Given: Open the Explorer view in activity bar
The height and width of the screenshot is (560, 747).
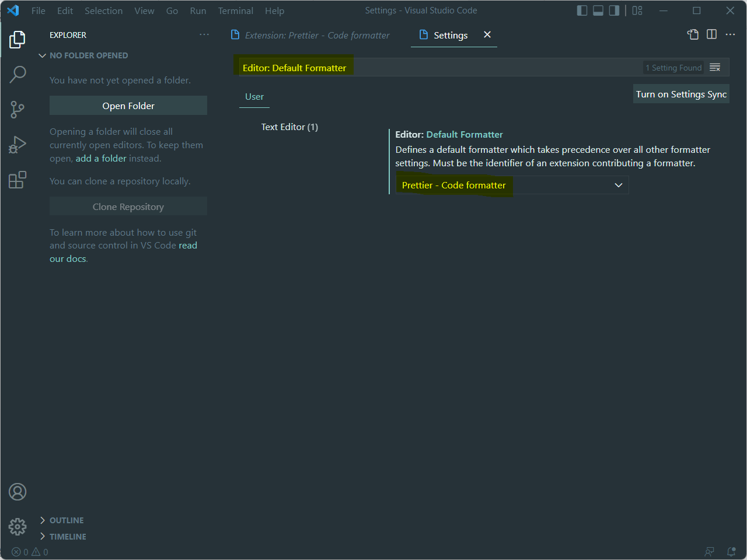Looking at the screenshot, I should coord(18,40).
